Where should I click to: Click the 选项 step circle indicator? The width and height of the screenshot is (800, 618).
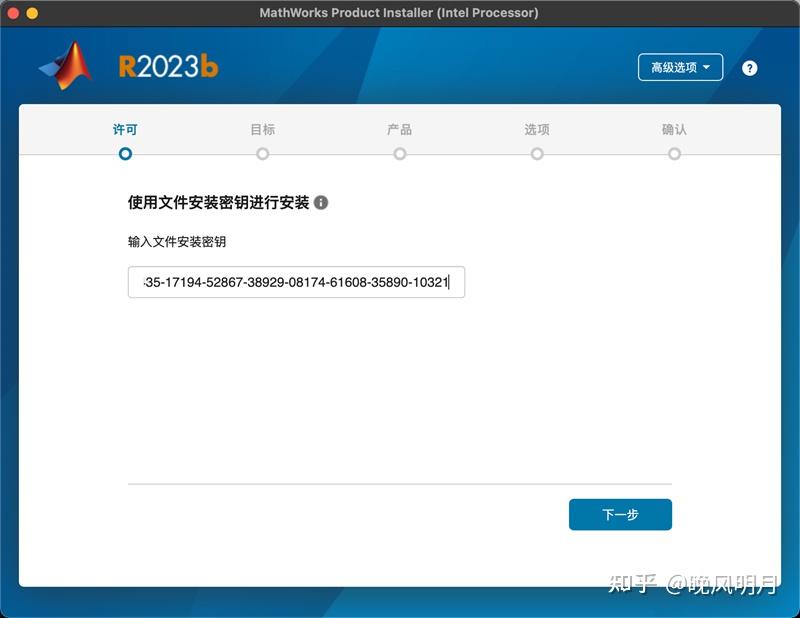click(x=538, y=154)
